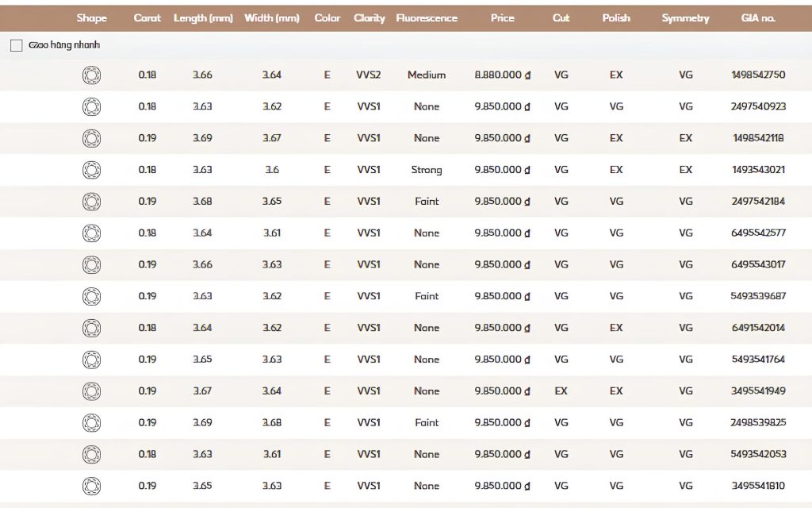The height and width of the screenshot is (508, 812).
Task: Click GIA number 5493539687
Action: 758,296
